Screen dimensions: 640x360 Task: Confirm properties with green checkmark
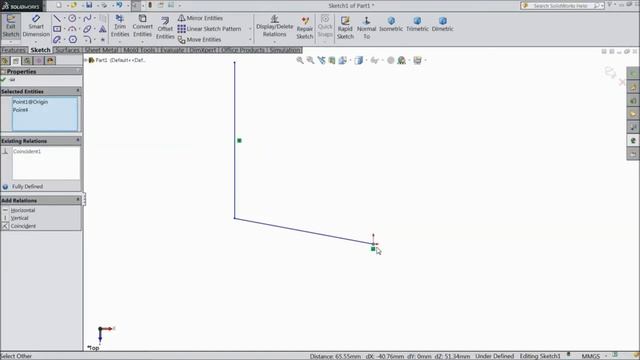4,80
